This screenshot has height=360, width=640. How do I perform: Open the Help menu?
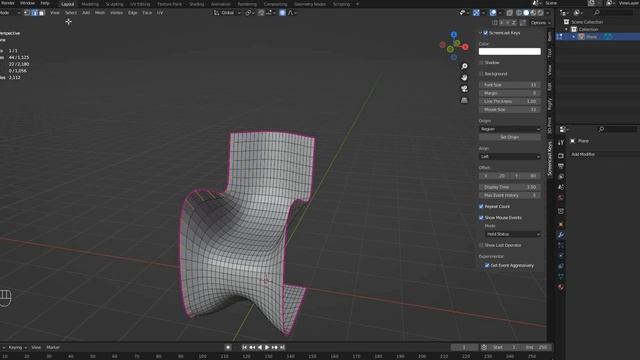click(x=45, y=3)
